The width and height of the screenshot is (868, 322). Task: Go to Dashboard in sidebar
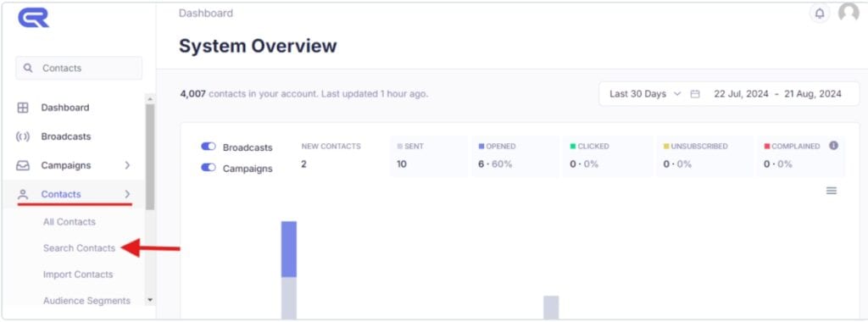click(64, 108)
